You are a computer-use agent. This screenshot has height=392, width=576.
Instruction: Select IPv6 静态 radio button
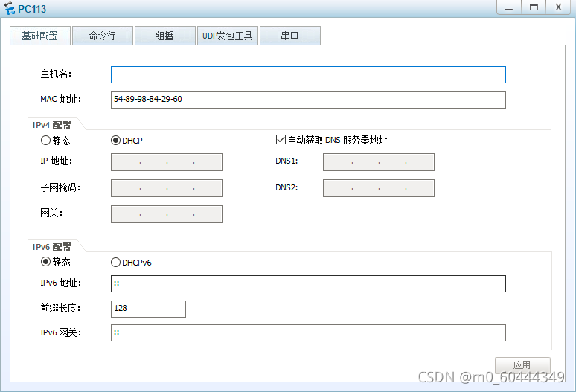click(45, 262)
